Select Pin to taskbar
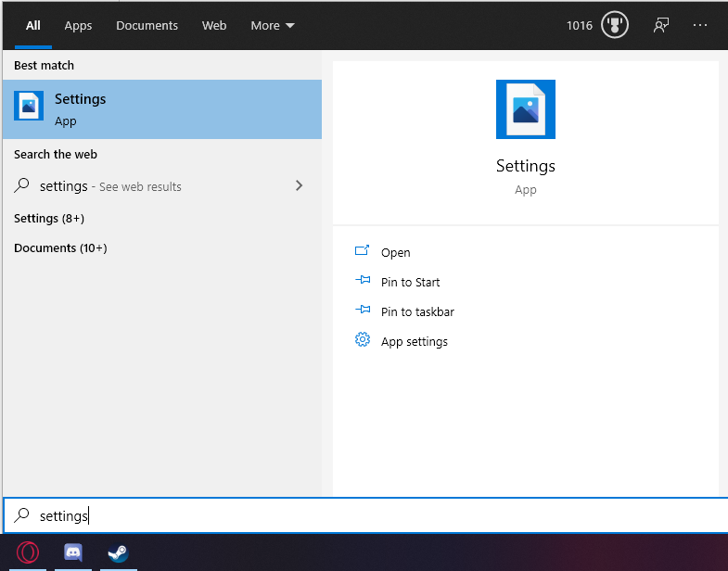The width and height of the screenshot is (728, 571). point(417,312)
